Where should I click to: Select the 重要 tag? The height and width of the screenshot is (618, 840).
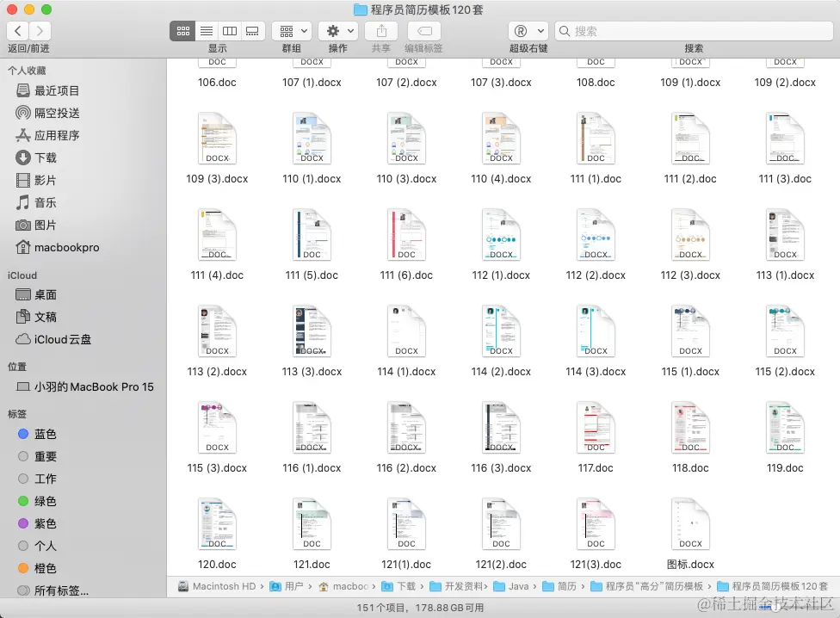click(37, 456)
